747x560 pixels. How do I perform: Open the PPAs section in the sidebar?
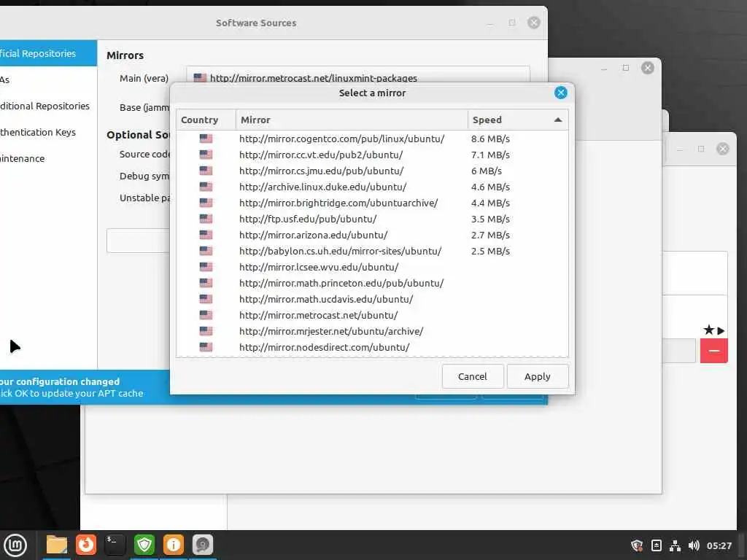(47, 79)
